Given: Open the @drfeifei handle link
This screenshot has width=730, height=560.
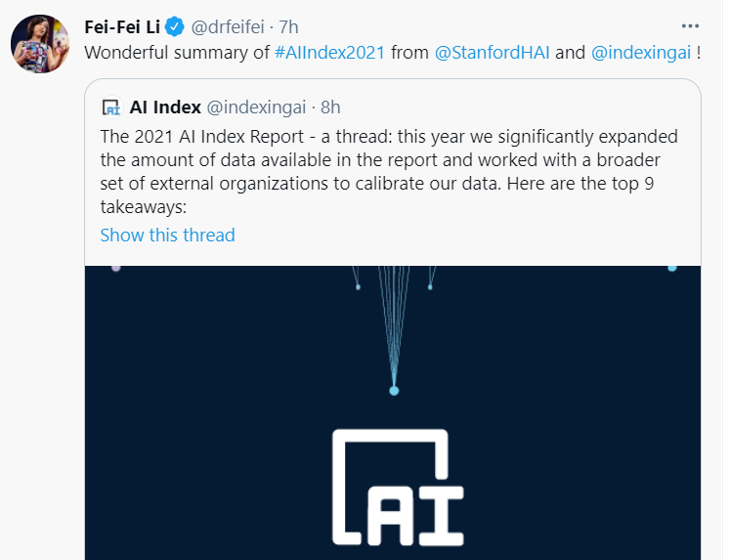Looking at the screenshot, I should (227, 25).
